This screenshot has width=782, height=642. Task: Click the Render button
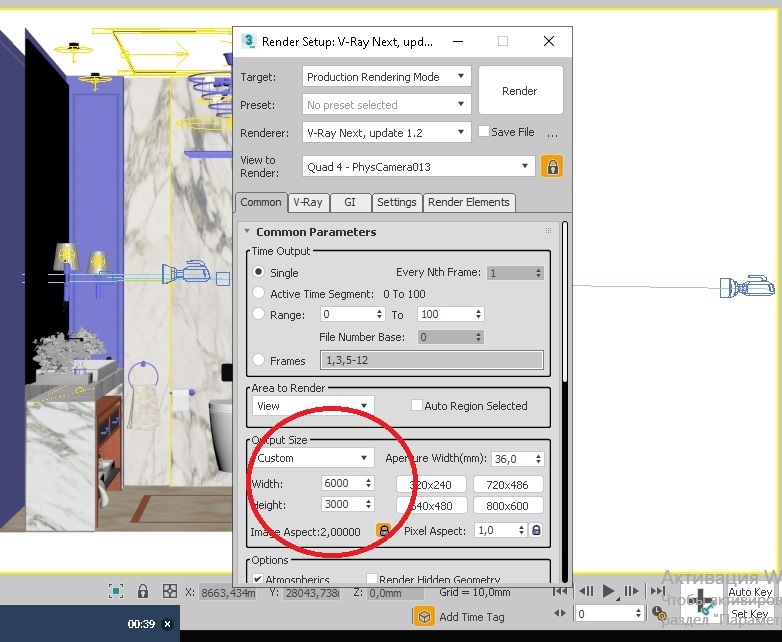(520, 90)
